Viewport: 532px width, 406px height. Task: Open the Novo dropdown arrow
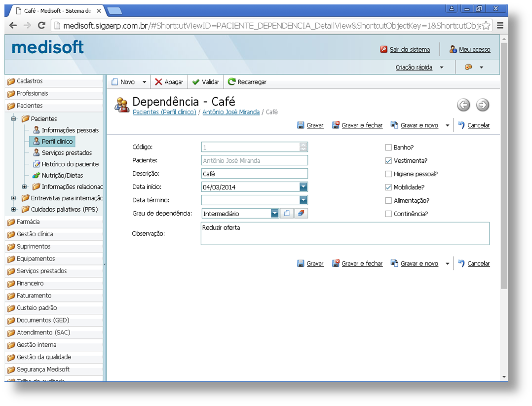[144, 82]
